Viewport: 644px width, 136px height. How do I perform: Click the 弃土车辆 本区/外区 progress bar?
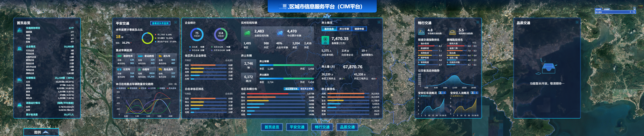click(286, 65)
